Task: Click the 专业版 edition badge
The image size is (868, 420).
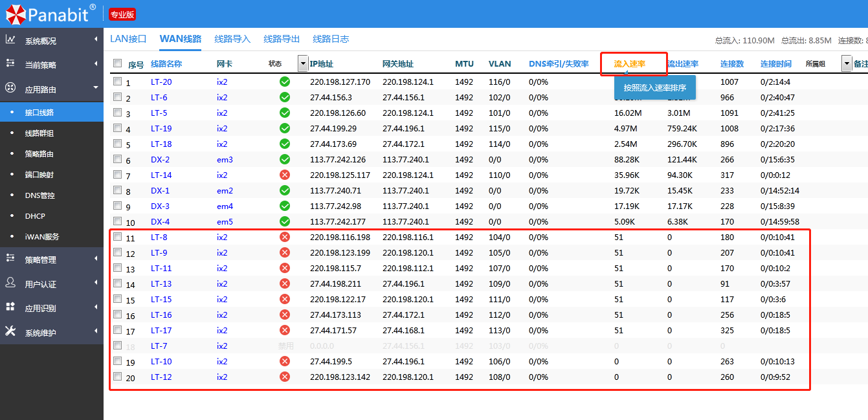Action: 122,14
